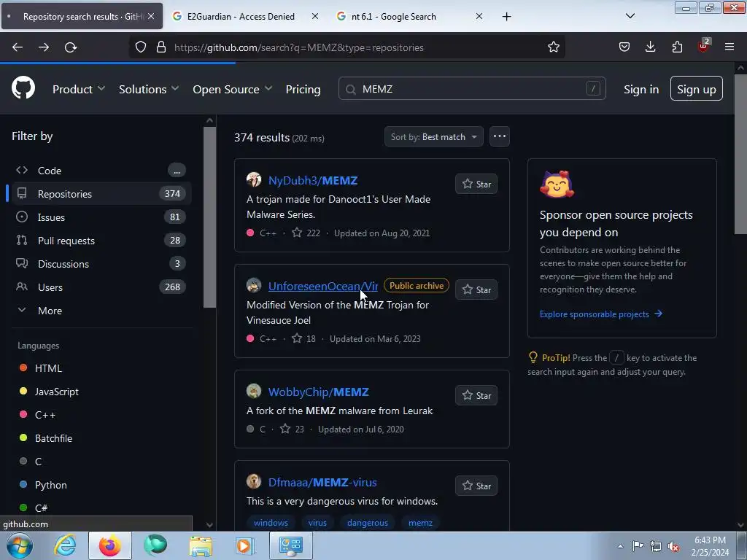Expand the Product navigation dropdown
This screenshot has width=747, height=560.
[79, 89]
